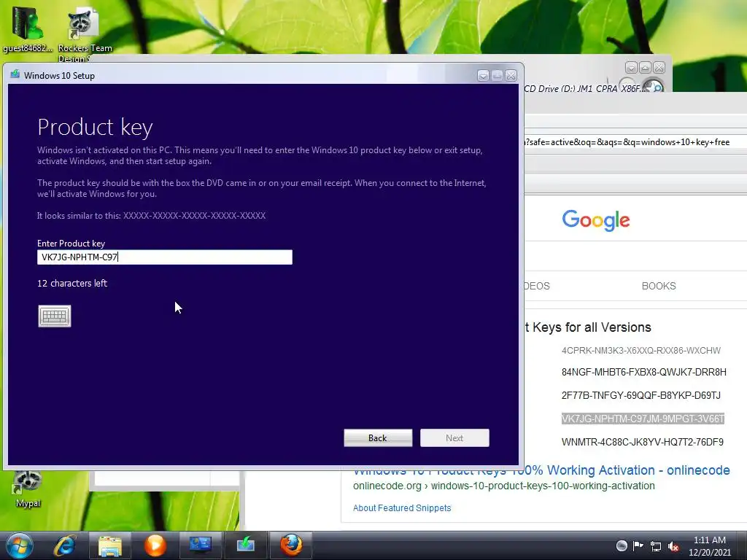Go Back in Windows 10 Setup
Viewport: 747px width, 560px height.
point(378,437)
